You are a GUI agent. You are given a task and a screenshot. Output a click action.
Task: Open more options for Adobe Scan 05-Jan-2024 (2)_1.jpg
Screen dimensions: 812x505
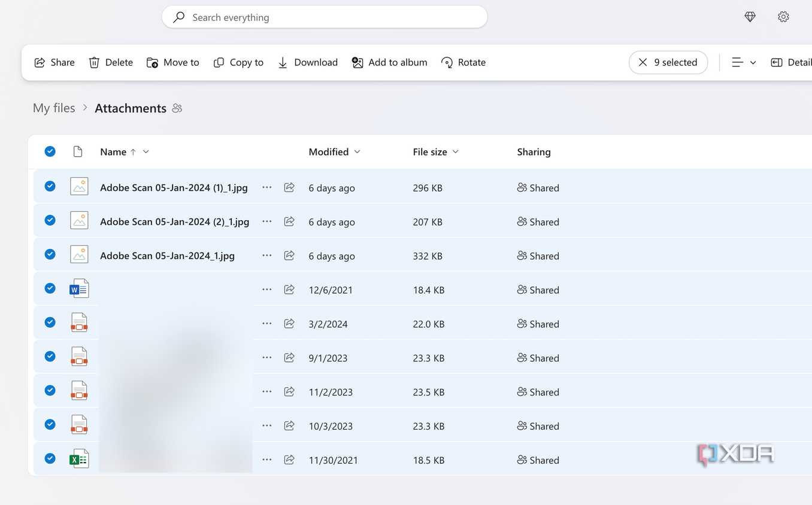coord(267,221)
